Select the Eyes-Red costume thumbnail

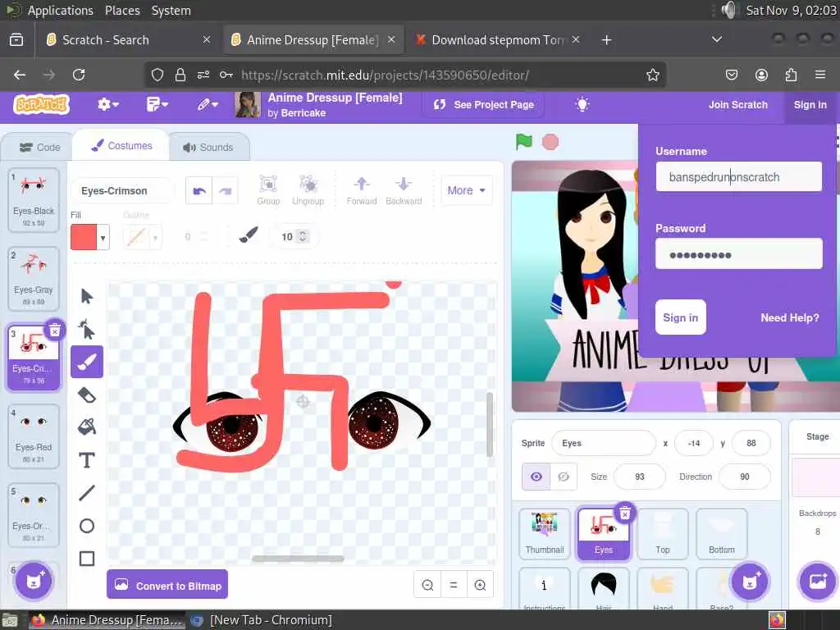pyautogui.click(x=33, y=436)
